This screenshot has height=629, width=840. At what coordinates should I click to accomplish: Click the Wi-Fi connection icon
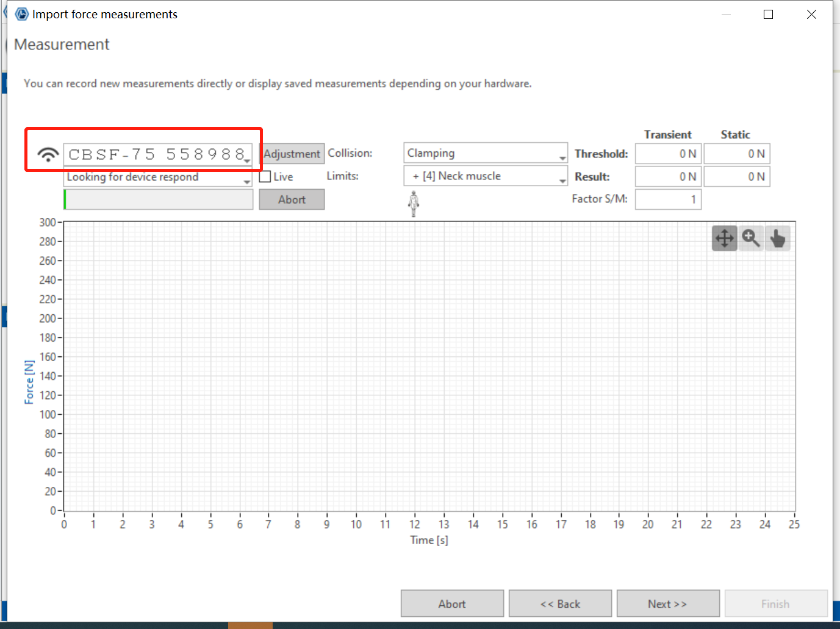coord(48,154)
